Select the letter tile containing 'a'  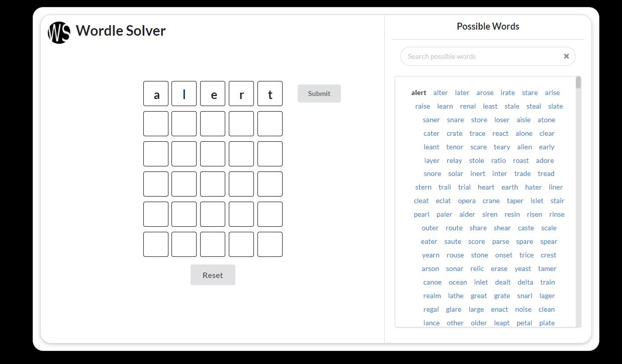pos(155,94)
